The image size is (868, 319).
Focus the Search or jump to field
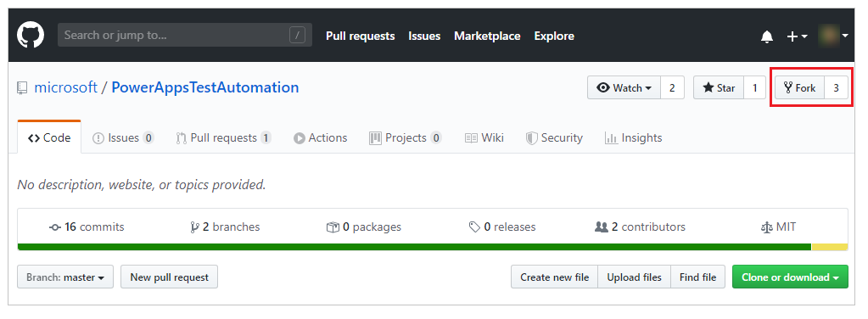(x=185, y=35)
